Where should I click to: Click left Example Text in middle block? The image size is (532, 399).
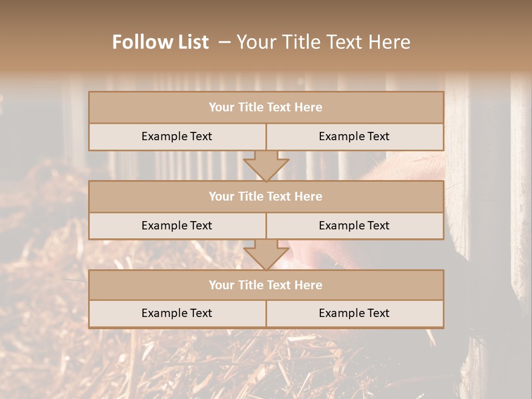click(x=177, y=226)
